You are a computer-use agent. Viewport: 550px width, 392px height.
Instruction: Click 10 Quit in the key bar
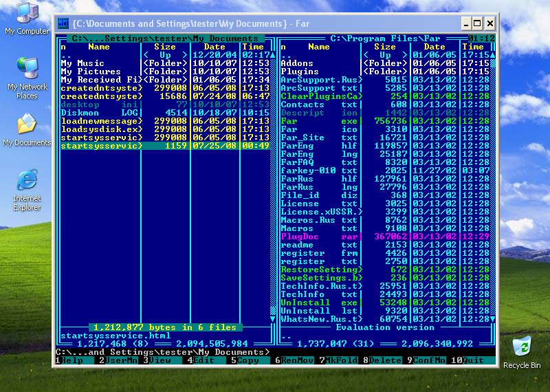point(473,360)
